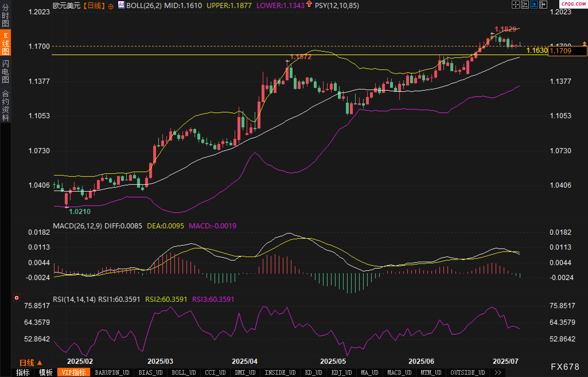
Task: Click the axis icon left of blue one
Action: point(525,5)
